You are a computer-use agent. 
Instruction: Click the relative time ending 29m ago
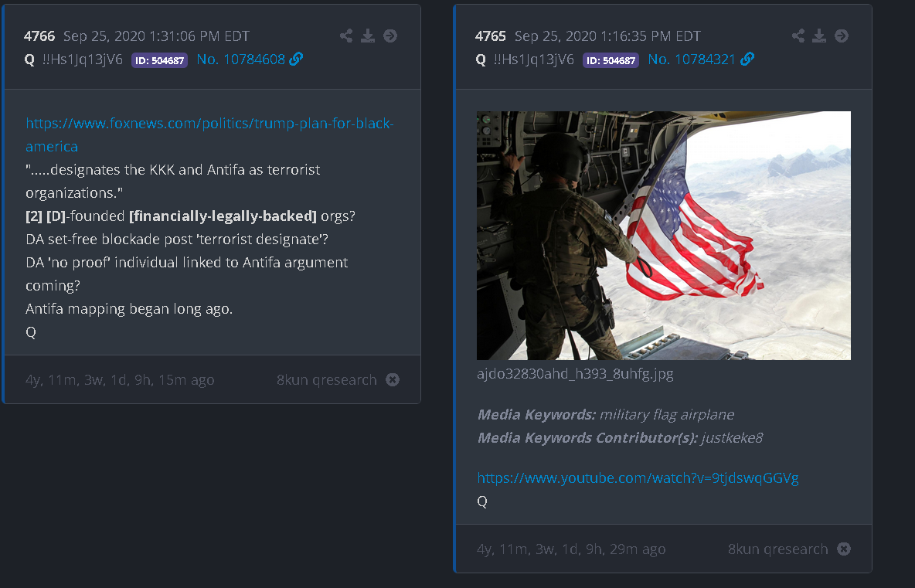(570, 549)
